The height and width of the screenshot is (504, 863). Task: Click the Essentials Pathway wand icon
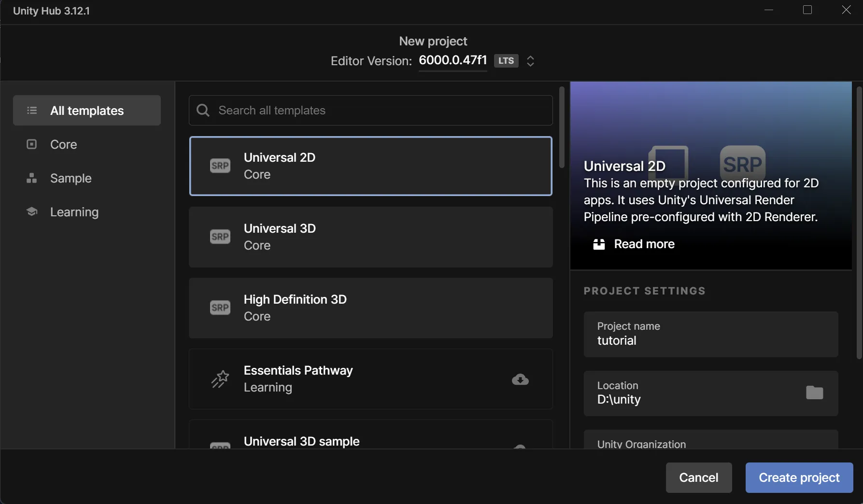[x=220, y=379]
